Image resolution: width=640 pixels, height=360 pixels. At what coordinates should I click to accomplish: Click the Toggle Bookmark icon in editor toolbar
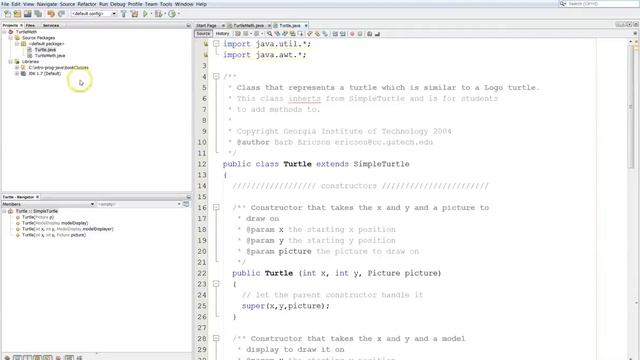point(325,34)
